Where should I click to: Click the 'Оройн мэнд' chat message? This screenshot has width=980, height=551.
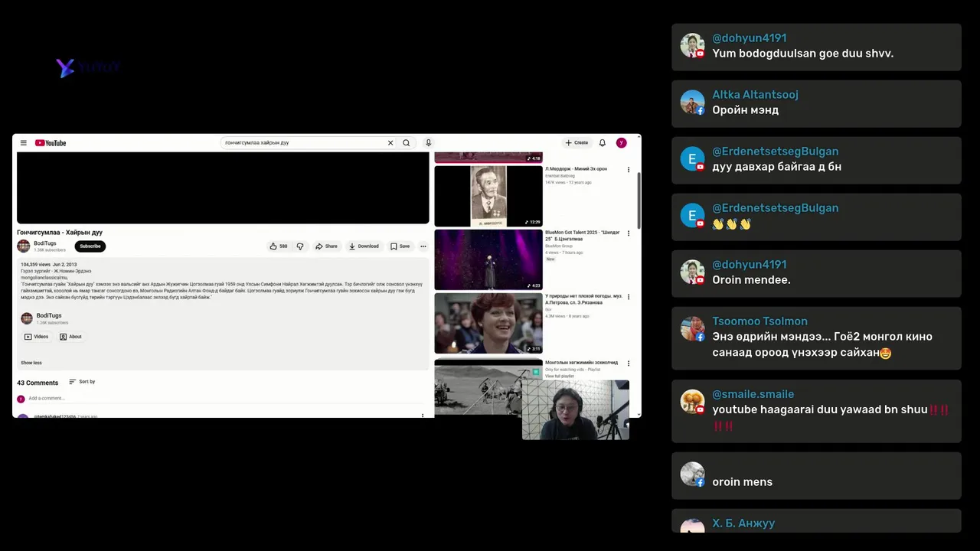745,110
